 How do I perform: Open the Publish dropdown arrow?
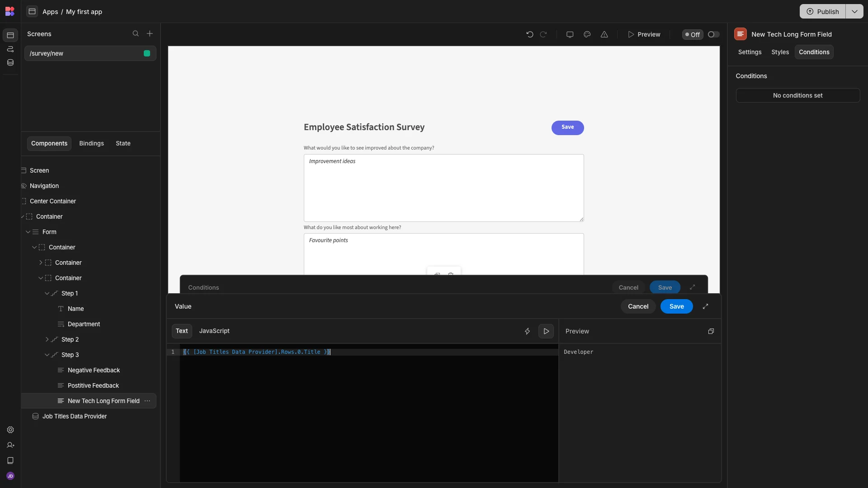coord(854,11)
